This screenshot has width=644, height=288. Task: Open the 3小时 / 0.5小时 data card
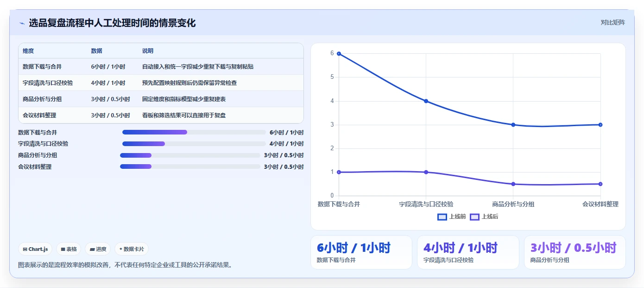575,252
